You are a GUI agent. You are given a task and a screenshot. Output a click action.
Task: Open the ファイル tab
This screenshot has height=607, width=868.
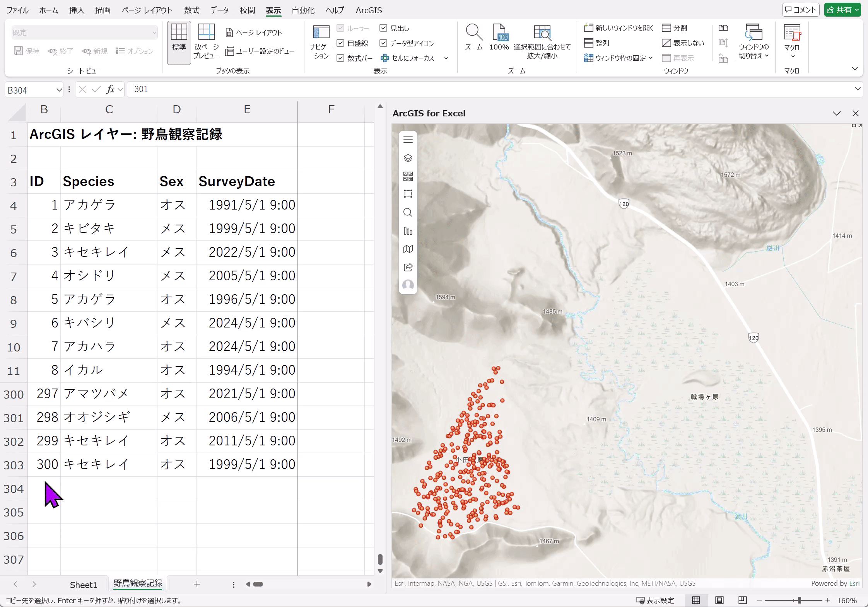[17, 10]
